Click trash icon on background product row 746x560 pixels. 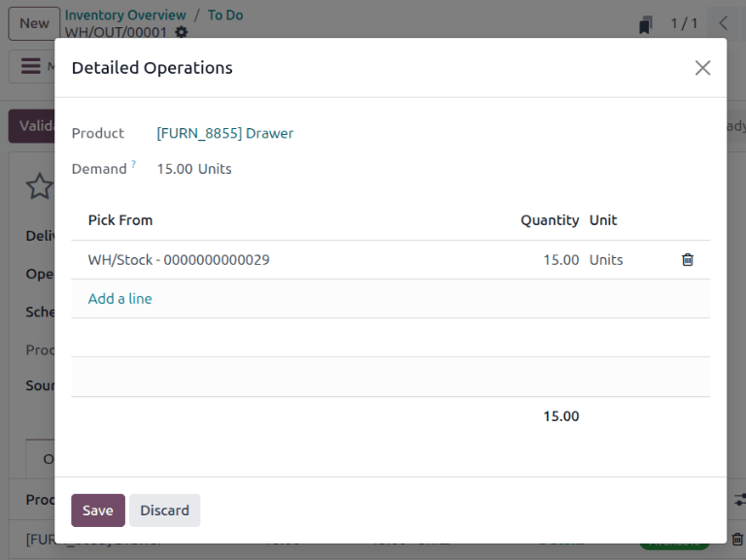point(737,540)
